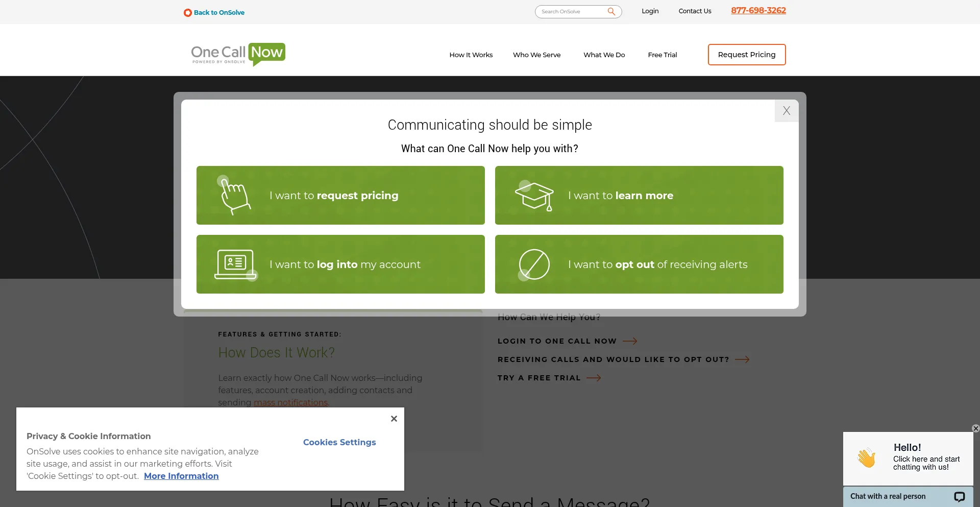Click the chat speech bubble icon
The image size is (980, 507).
click(x=959, y=496)
